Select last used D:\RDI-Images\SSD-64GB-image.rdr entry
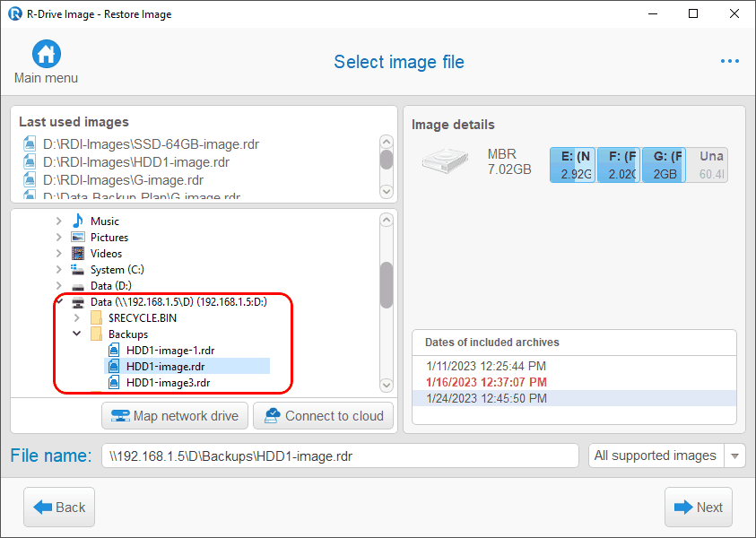Viewport: 756px width, 538px height. click(x=151, y=144)
